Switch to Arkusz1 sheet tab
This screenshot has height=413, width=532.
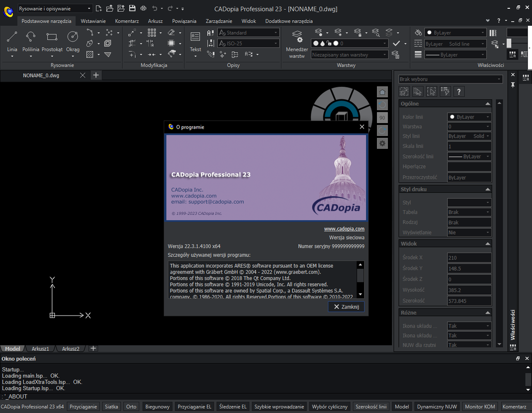(x=40, y=348)
